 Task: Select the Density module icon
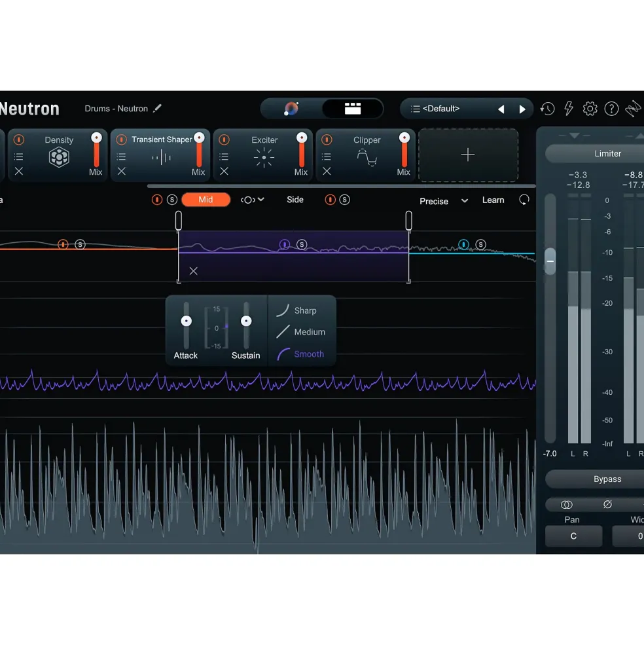pos(59,157)
